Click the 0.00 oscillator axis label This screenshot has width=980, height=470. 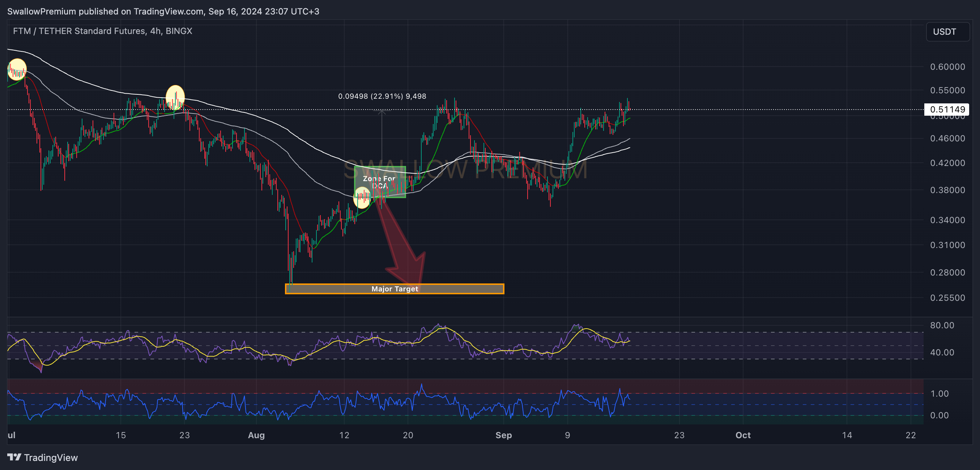pos(939,416)
